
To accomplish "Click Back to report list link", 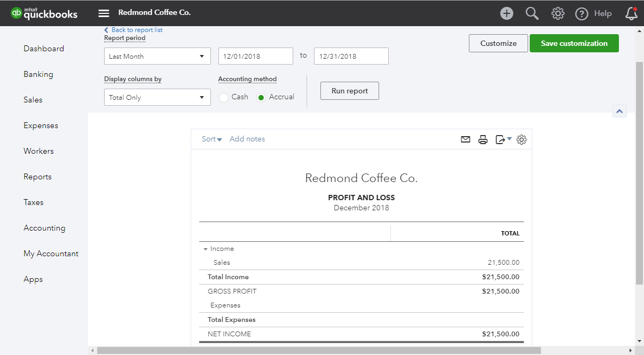I will (x=137, y=30).
